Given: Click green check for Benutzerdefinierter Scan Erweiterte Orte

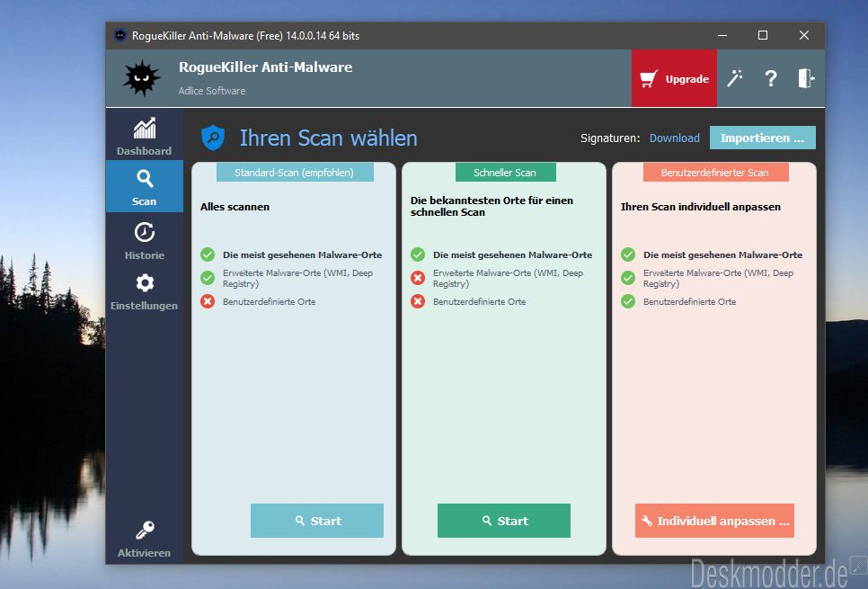Looking at the screenshot, I should [x=628, y=278].
